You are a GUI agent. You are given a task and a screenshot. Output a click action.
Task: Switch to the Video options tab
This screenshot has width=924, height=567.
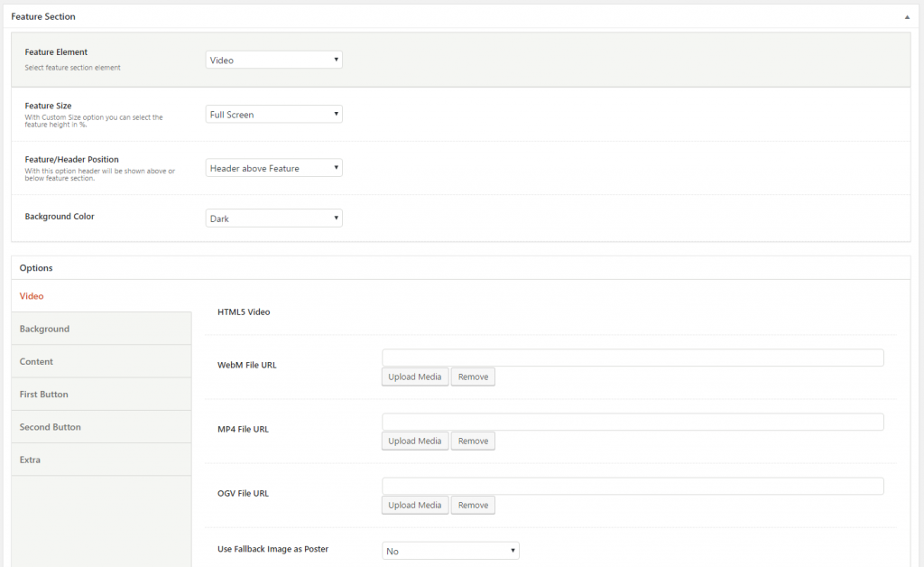coord(32,296)
